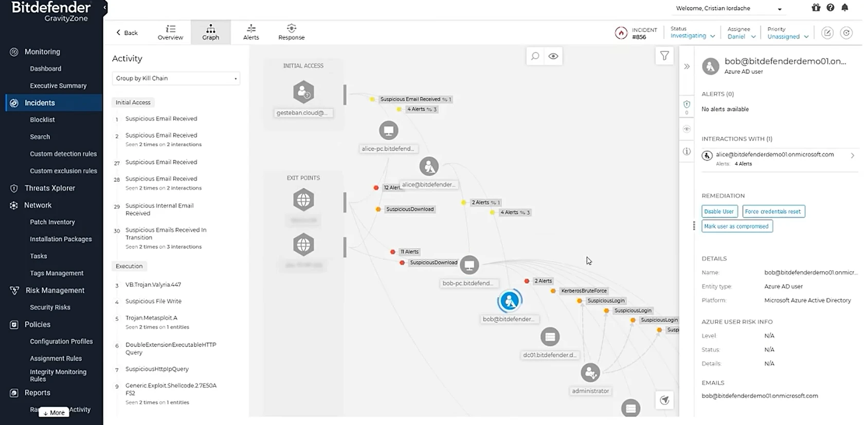
Task: Select the highlighted bob@bitdefender node
Action: (510, 301)
